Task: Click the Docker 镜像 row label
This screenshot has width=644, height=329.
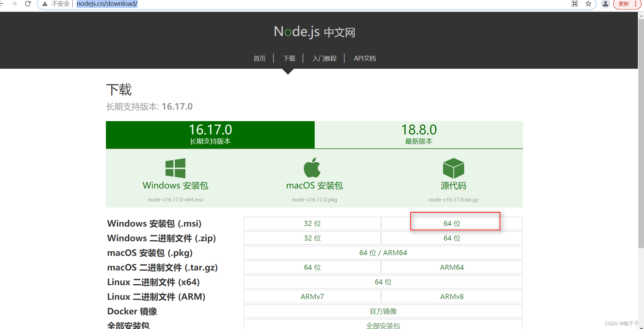Action: point(132,311)
